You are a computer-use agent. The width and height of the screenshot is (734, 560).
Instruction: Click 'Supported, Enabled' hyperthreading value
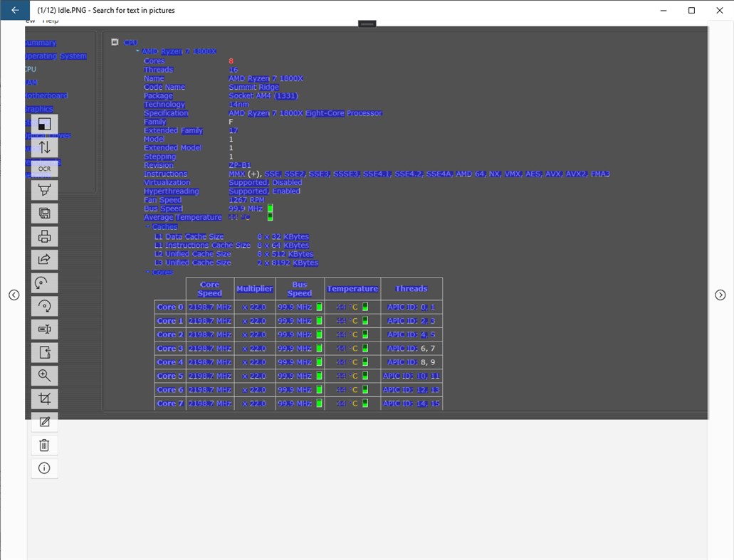coord(265,191)
